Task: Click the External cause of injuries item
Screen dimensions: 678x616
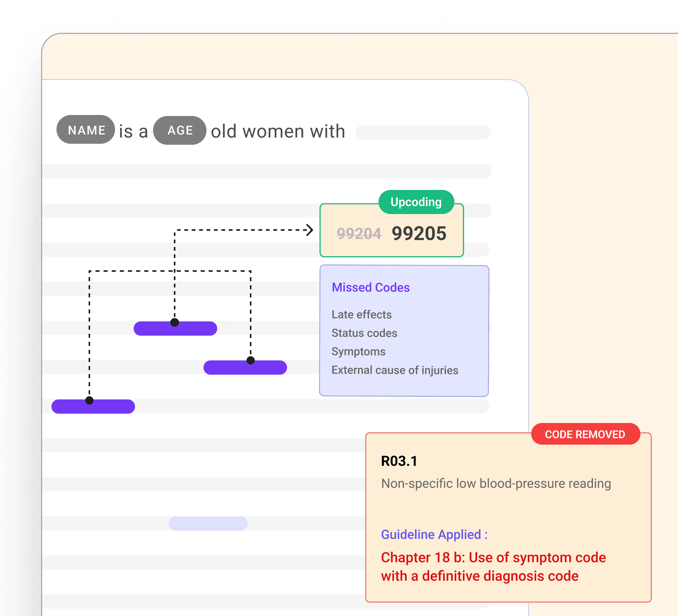Action: click(x=394, y=370)
